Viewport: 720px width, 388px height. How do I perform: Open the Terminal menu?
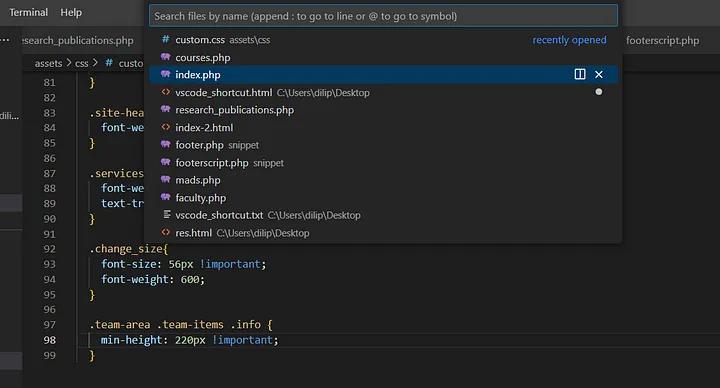tap(28, 12)
